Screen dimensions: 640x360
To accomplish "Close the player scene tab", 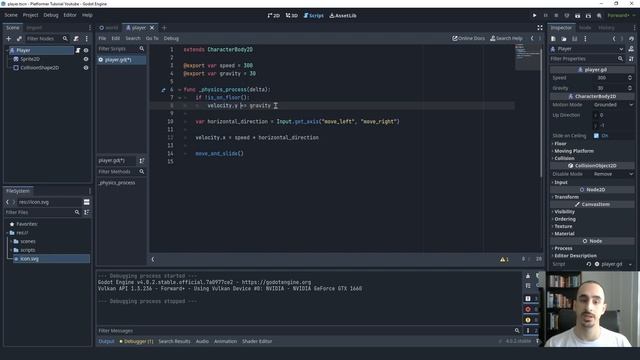I will tap(152, 28).
